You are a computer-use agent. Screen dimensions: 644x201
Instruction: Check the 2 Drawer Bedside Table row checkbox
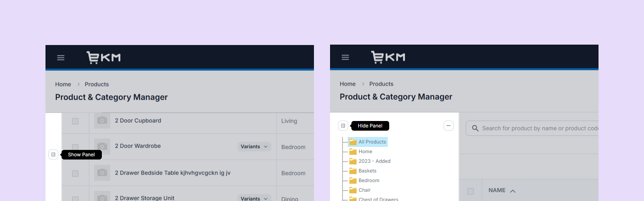click(x=75, y=173)
